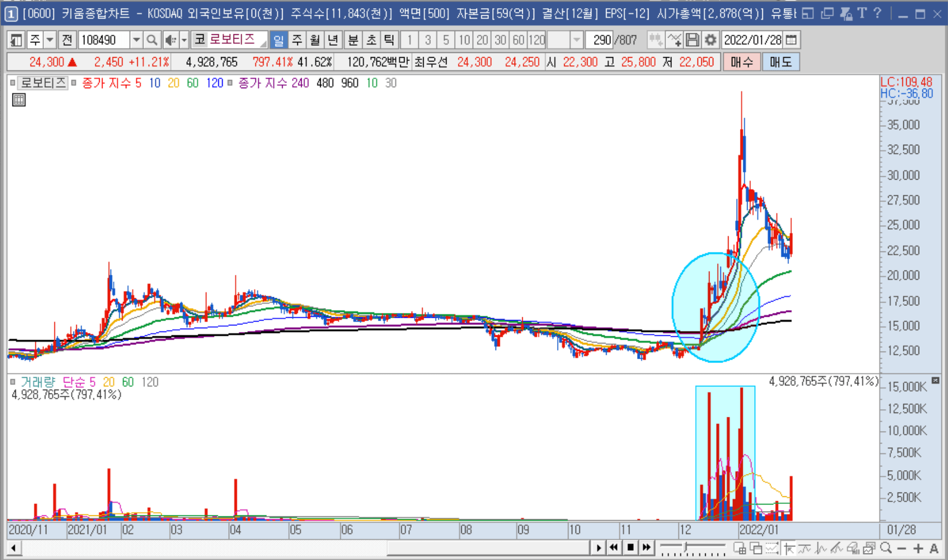Toggle the 거래량 volume indicator checkbox
Screen dimensions: 948x560
point(13,382)
